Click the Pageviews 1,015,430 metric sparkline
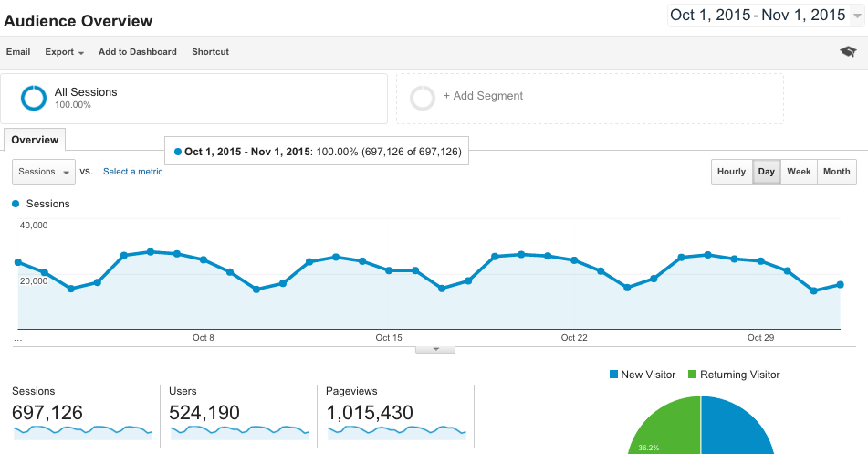The image size is (868, 454). click(397, 432)
